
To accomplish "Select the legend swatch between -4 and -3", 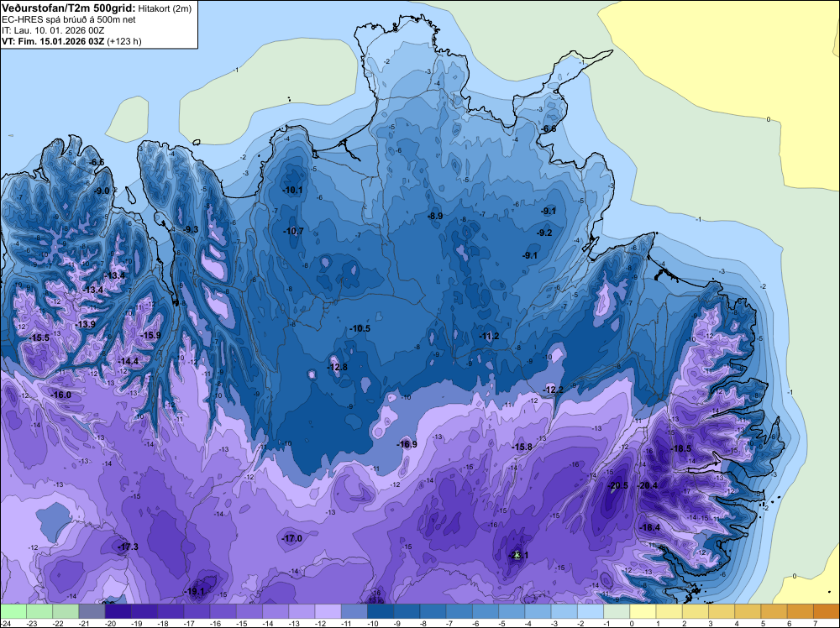I will (x=538, y=611).
